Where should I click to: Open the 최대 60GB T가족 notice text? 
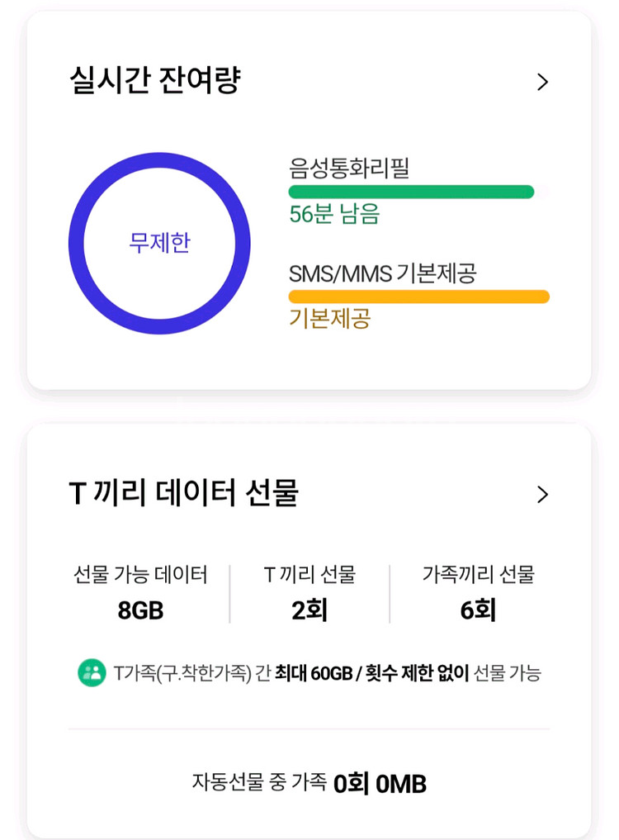(x=327, y=673)
